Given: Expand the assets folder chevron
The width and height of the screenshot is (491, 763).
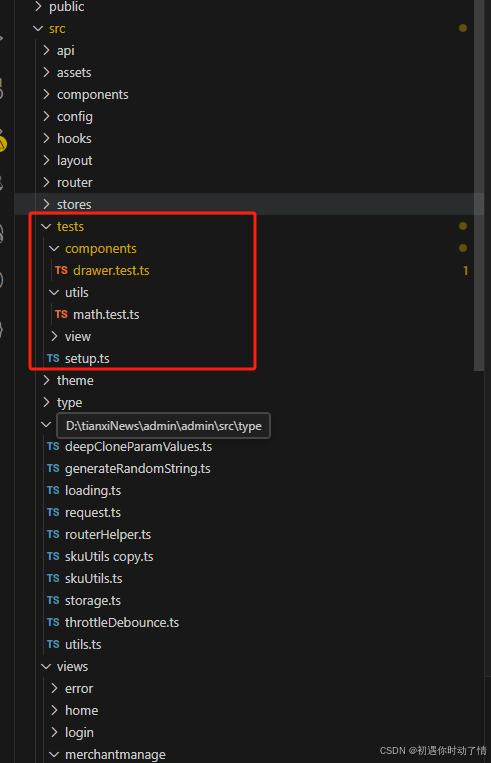Looking at the screenshot, I should coord(46,73).
